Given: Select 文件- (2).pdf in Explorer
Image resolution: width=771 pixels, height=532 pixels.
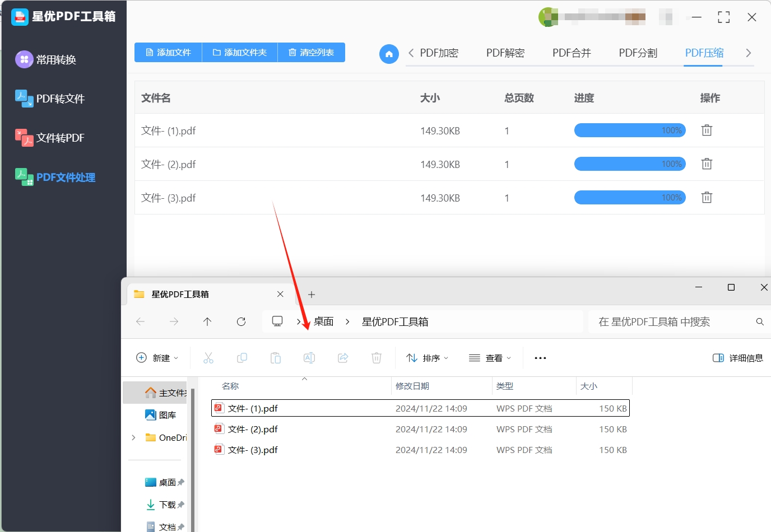Looking at the screenshot, I should click(420, 429).
